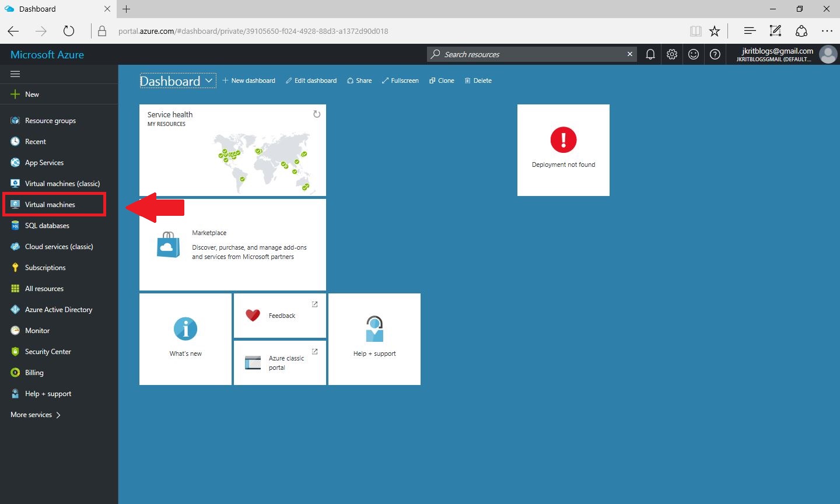Go to App Services
Screen dimensions: 840x504
pos(59,163)
